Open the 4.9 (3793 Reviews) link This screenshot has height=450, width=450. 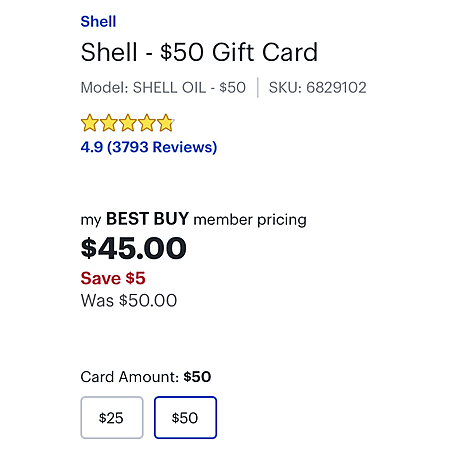click(149, 147)
